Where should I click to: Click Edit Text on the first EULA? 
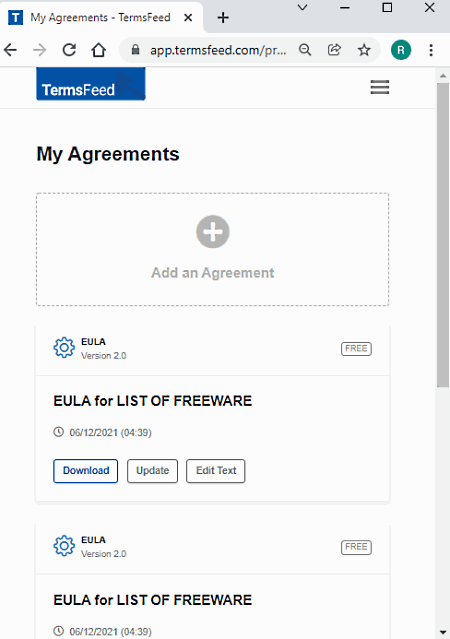[216, 471]
